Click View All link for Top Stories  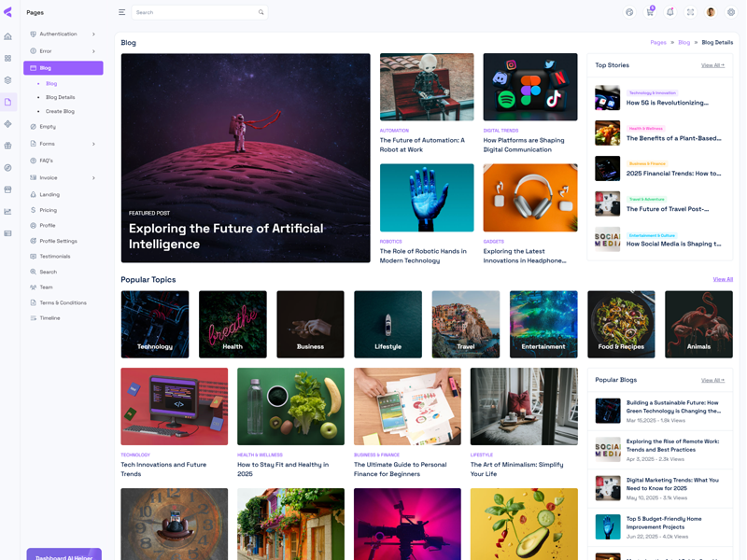click(x=712, y=65)
